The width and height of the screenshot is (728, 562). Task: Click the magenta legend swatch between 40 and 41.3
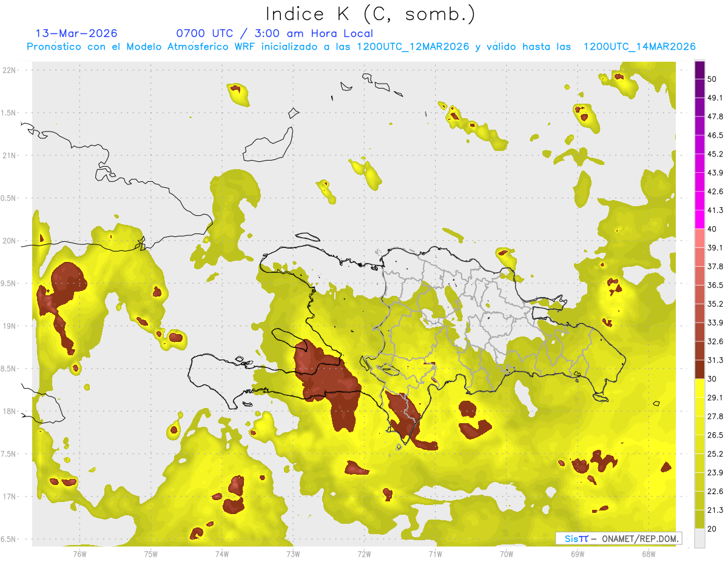[699, 219]
